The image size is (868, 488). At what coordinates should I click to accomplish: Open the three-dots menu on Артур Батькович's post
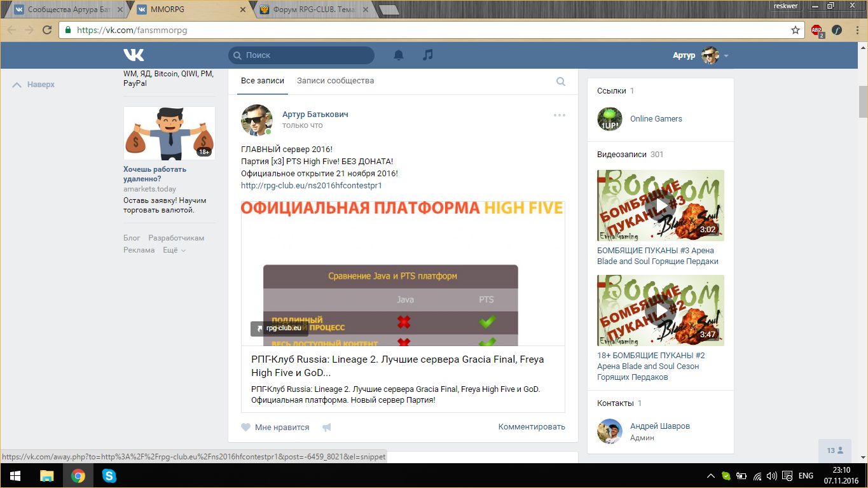[560, 115]
